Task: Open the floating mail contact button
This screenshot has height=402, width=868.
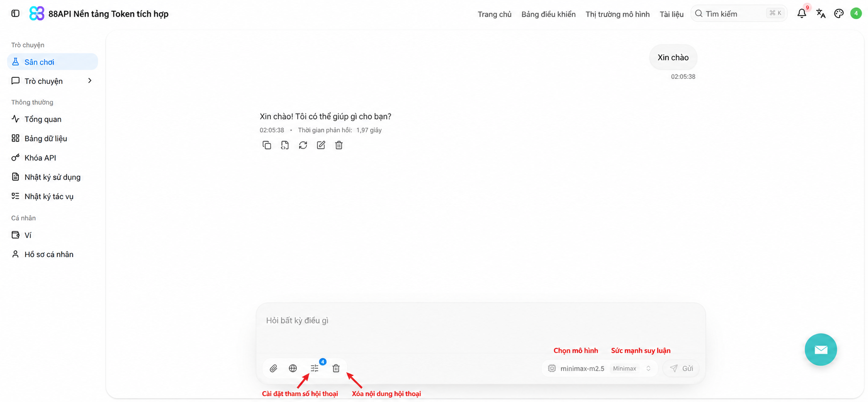Action: click(x=820, y=350)
